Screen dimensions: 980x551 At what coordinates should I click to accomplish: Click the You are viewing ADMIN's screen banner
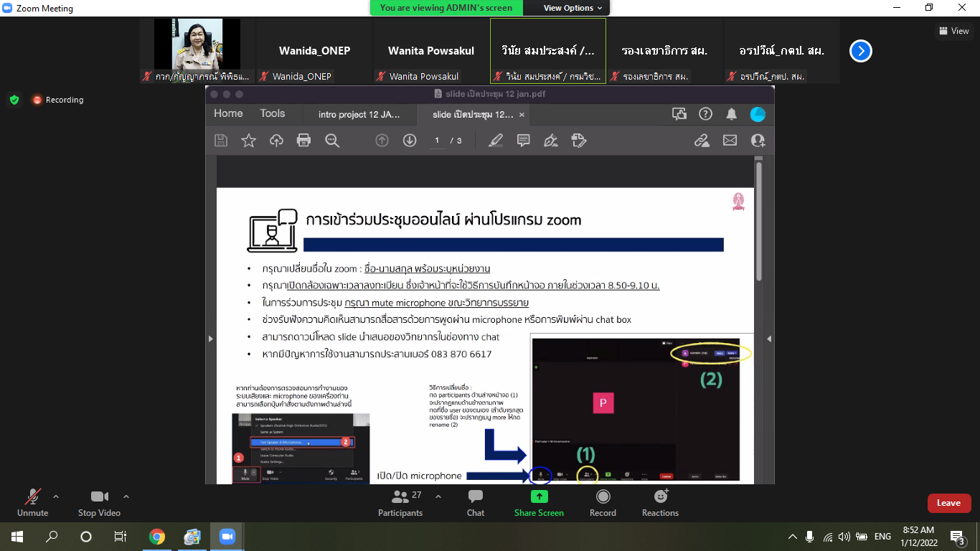point(446,8)
